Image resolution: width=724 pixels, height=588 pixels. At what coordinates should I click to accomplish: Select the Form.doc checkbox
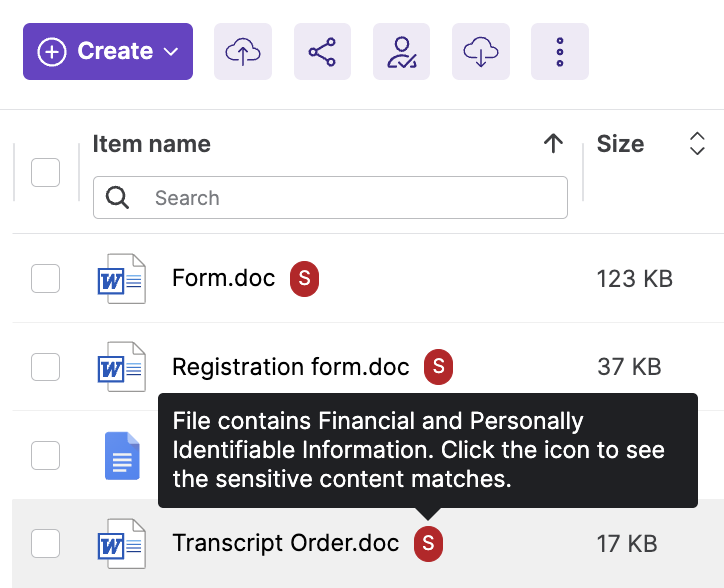pos(45,279)
